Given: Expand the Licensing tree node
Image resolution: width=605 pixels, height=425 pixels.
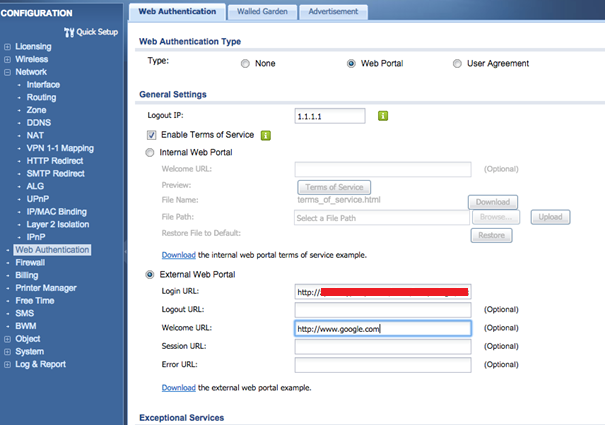Looking at the screenshot, I should point(8,46).
